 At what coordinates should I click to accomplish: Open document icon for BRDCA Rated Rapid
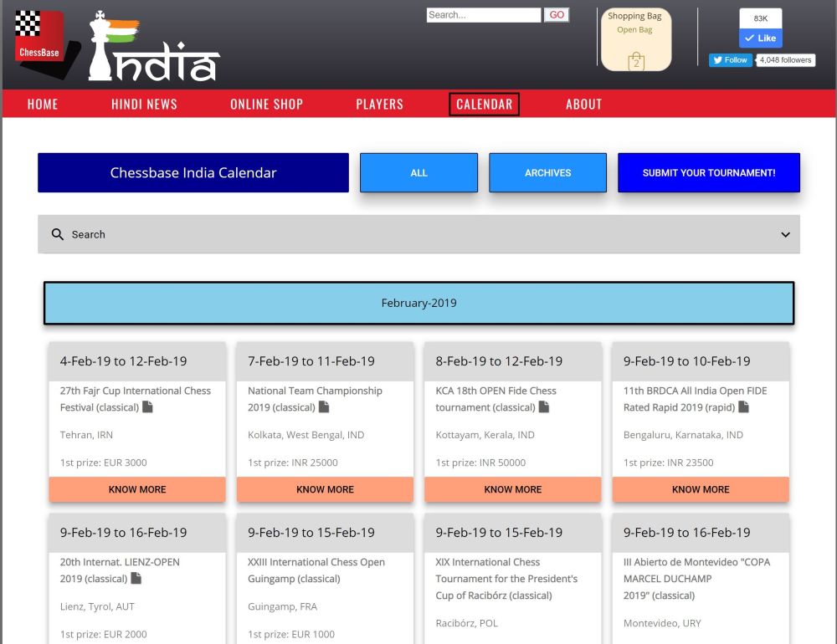coord(743,407)
